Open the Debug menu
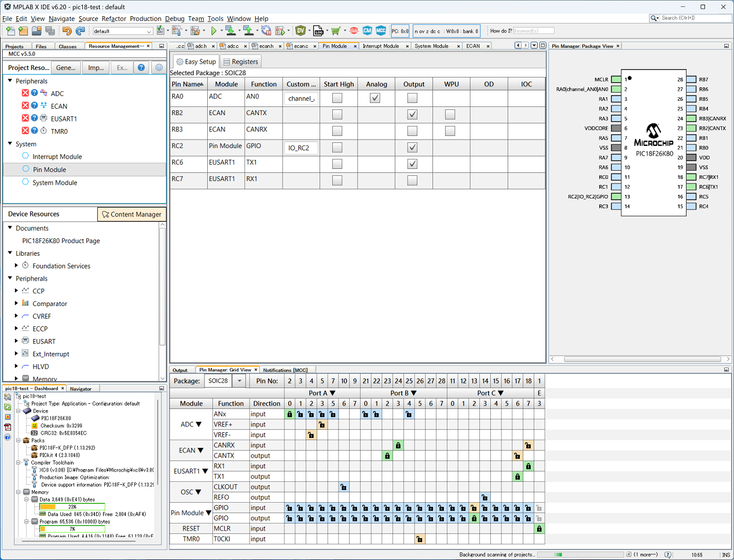The image size is (734, 560). point(174,19)
